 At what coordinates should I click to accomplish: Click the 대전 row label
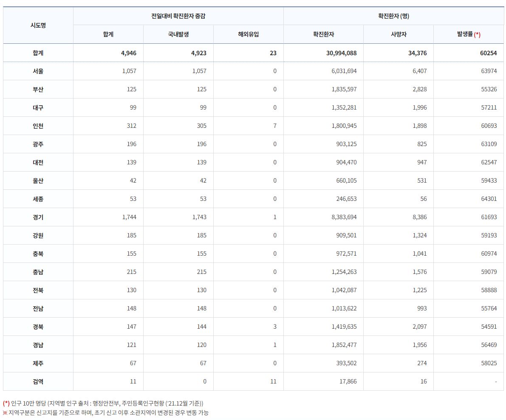(x=38, y=162)
